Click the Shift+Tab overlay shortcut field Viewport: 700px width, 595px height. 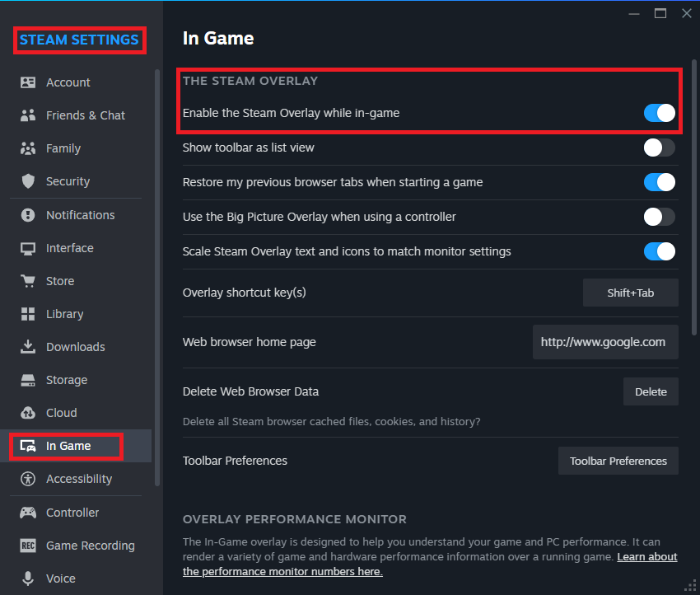(x=630, y=293)
